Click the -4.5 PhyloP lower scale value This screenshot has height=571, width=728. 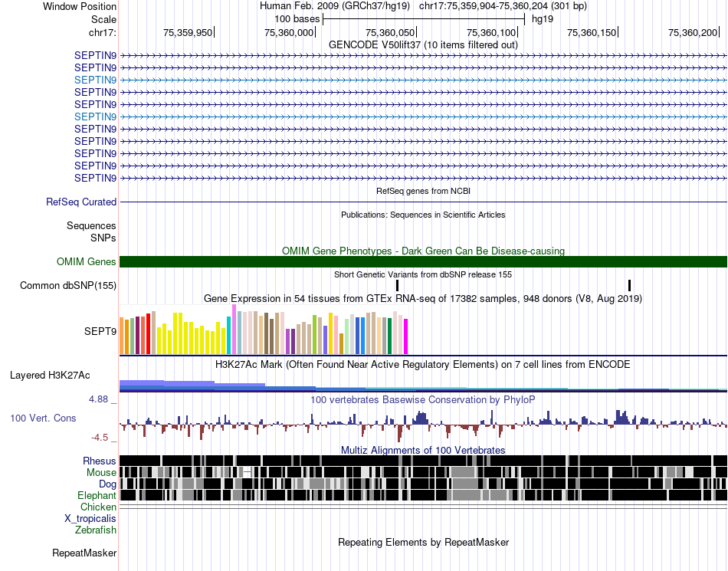tap(100, 438)
